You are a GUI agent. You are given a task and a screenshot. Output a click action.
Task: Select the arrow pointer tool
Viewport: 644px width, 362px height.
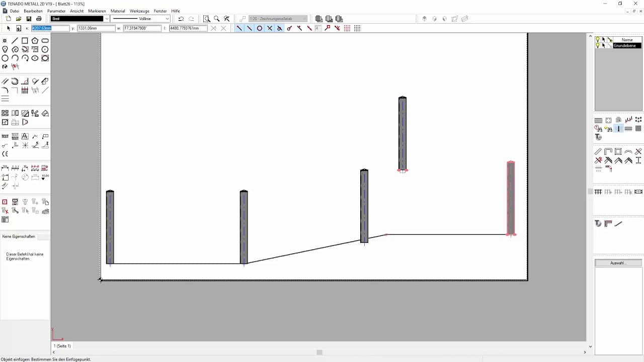[9, 28]
